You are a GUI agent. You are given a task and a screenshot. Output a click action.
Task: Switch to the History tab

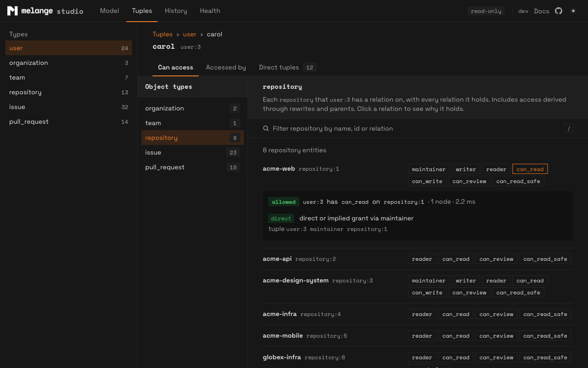pos(176,11)
